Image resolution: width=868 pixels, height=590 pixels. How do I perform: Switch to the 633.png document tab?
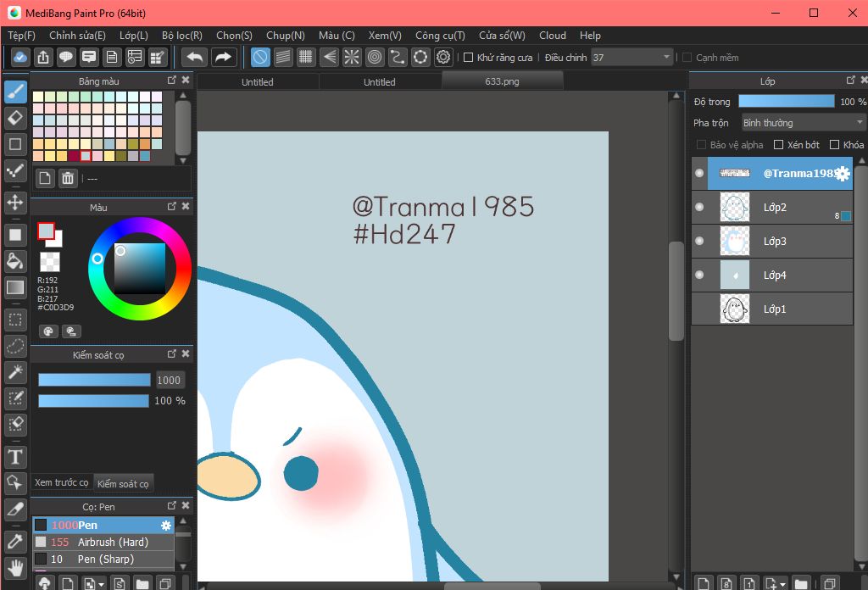coord(502,81)
